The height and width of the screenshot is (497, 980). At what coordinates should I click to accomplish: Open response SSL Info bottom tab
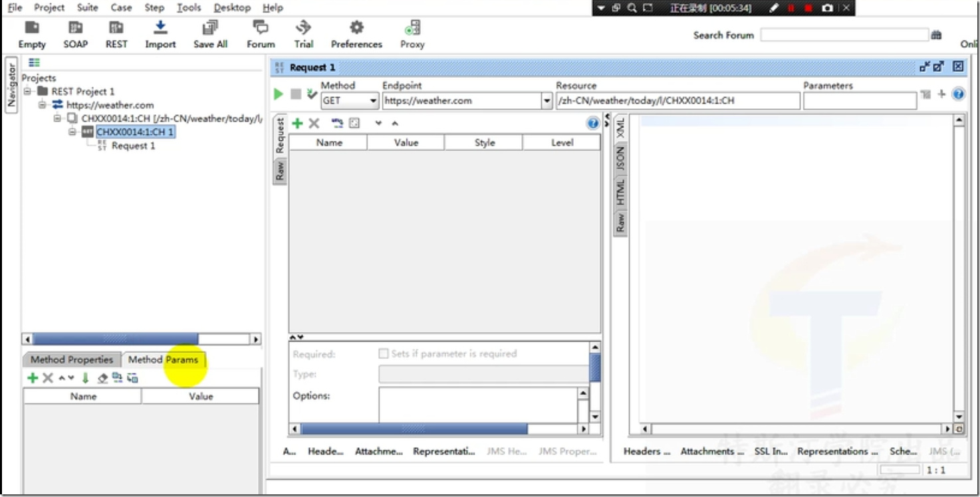(x=771, y=451)
